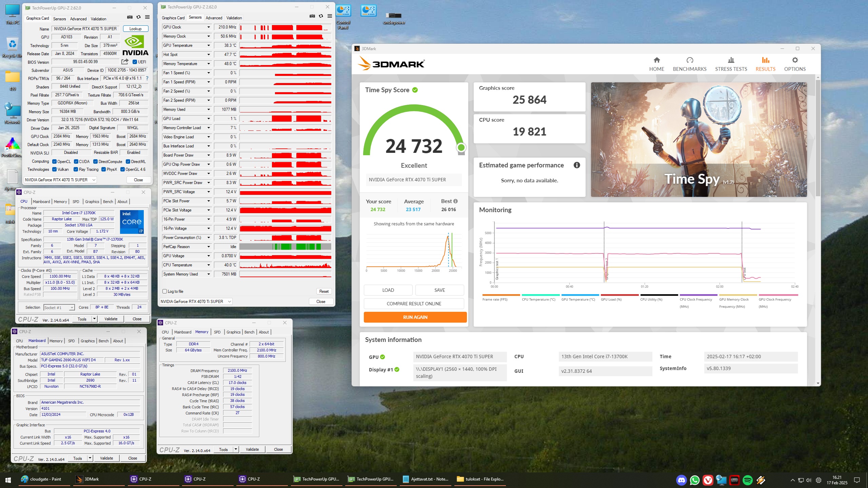Open 3DMark STRESS TESTS icon
Screen dimensions: 868x488
point(731,60)
